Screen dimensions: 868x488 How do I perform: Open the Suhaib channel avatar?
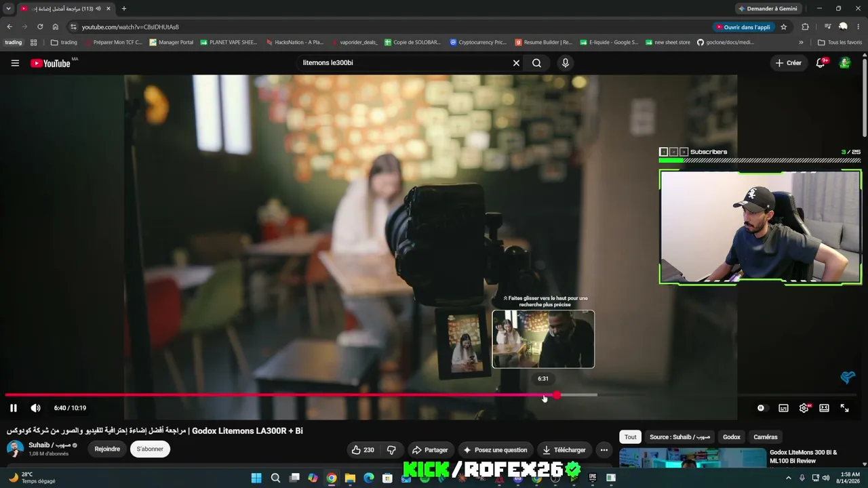tap(14, 448)
